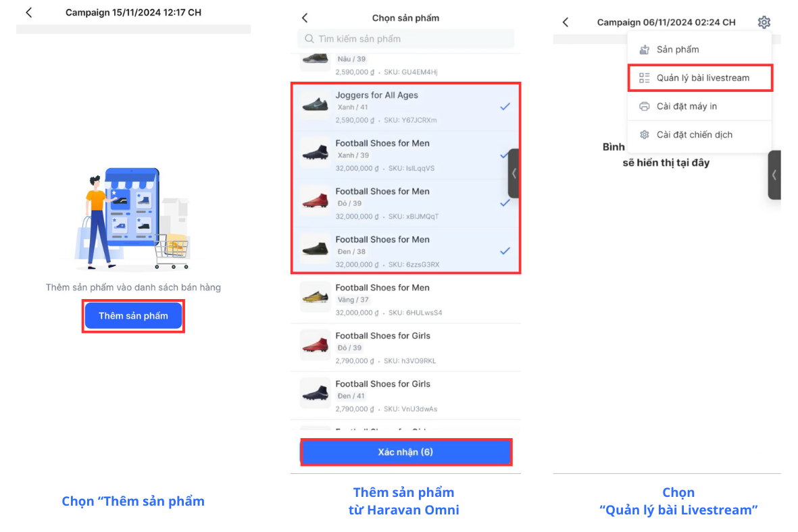Open Cài đặt máy in menu option
Viewport: 798px width, 532px height.
688,106
